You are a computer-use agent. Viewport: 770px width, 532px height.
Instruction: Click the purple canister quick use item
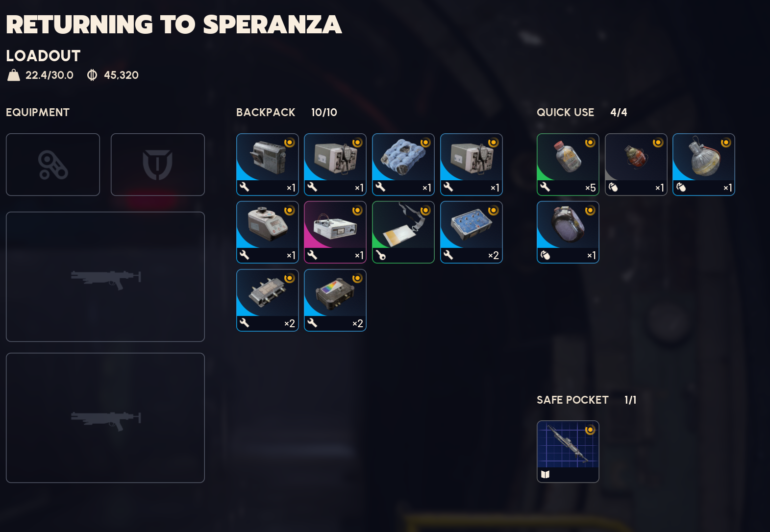tap(568, 232)
